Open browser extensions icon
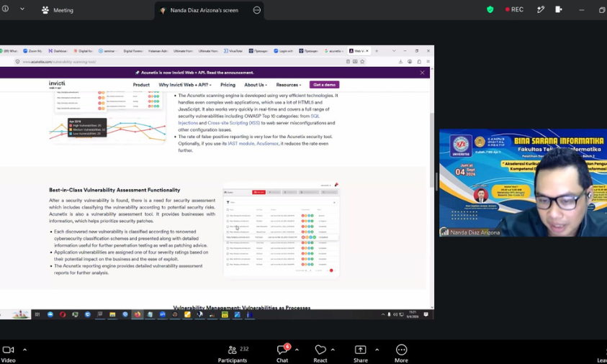Viewport: 607px width, 364px height. 419,61
